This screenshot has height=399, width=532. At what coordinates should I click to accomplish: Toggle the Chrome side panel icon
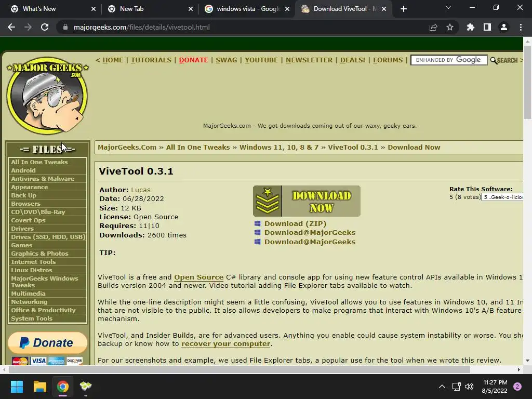pyautogui.click(x=487, y=27)
